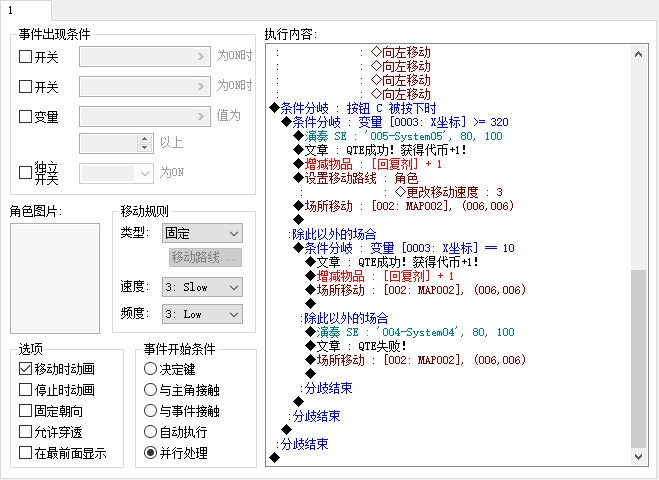Click the scroll up arrow of the command list
This screenshot has width=659, height=480.
(x=638, y=54)
